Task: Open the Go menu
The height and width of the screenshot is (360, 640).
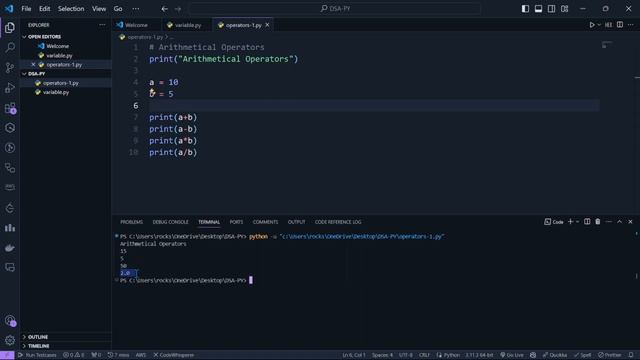Action: click(118, 9)
